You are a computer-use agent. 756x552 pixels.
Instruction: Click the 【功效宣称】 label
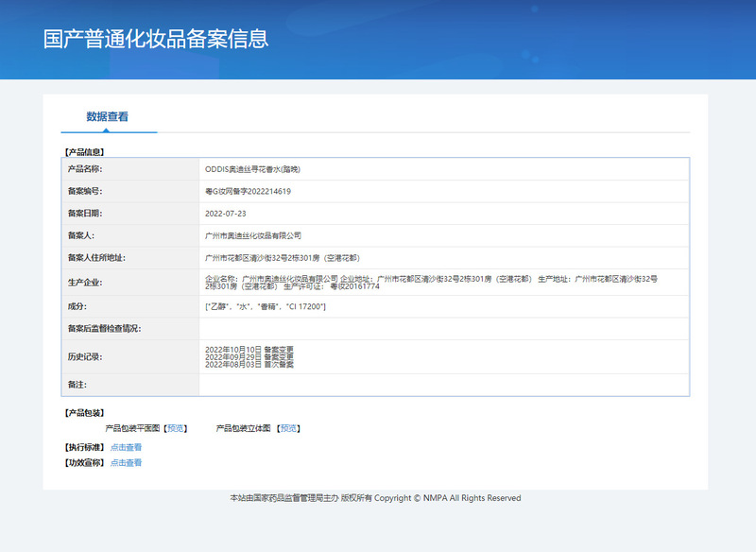84,463
